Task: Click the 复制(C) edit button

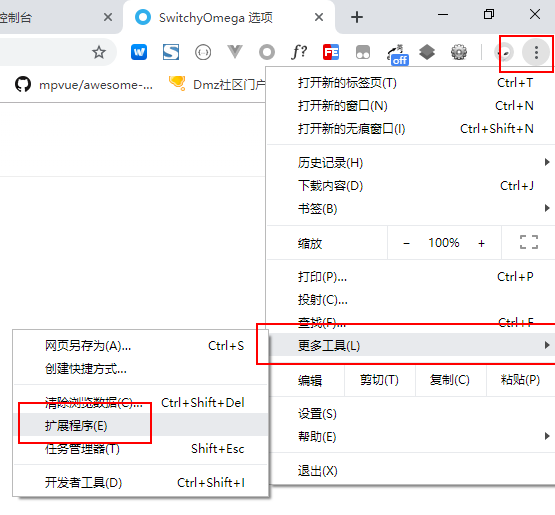Action: pyautogui.click(x=450, y=380)
